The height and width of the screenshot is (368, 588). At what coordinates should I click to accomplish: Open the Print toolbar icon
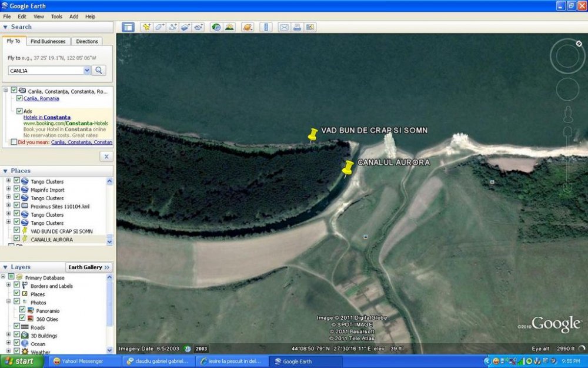pyautogui.click(x=297, y=27)
